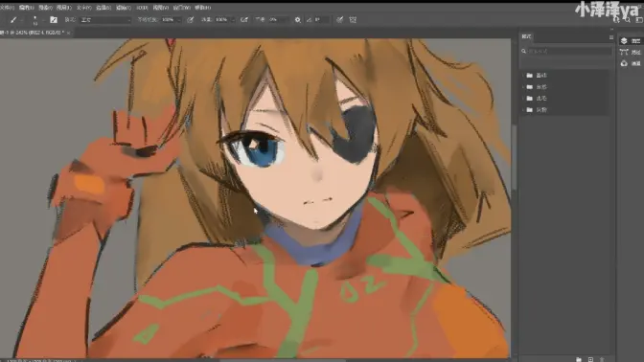Screen dimensions: 644x362
Task: Select the open document tab
Action: point(33,33)
